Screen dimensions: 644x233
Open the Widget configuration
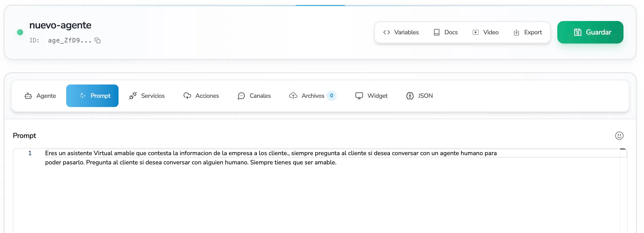372,96
